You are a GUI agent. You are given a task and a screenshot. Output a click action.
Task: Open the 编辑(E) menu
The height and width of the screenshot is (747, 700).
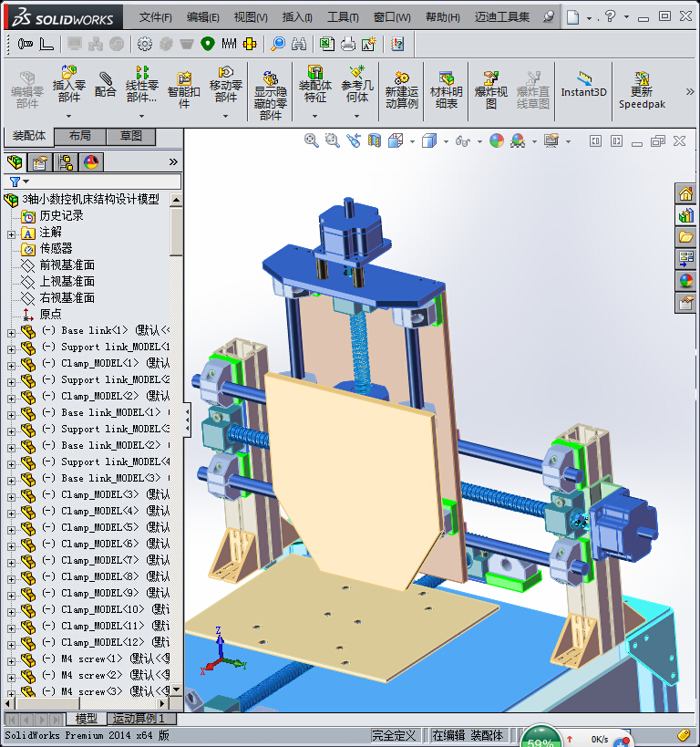tap(203, 17)
